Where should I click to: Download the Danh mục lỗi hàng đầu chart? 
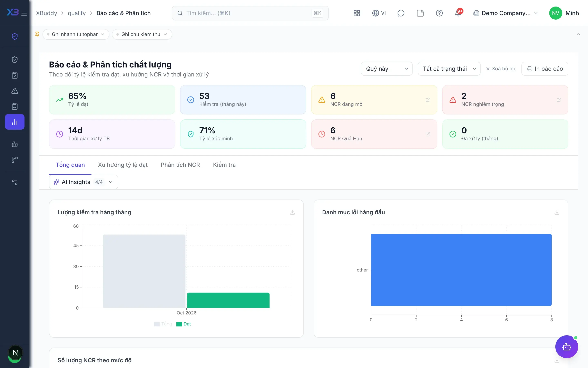tap(557, 212)
